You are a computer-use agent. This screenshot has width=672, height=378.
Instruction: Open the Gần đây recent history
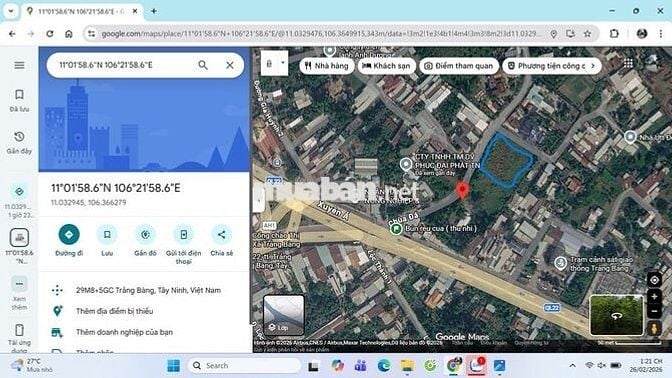[19, 143]
